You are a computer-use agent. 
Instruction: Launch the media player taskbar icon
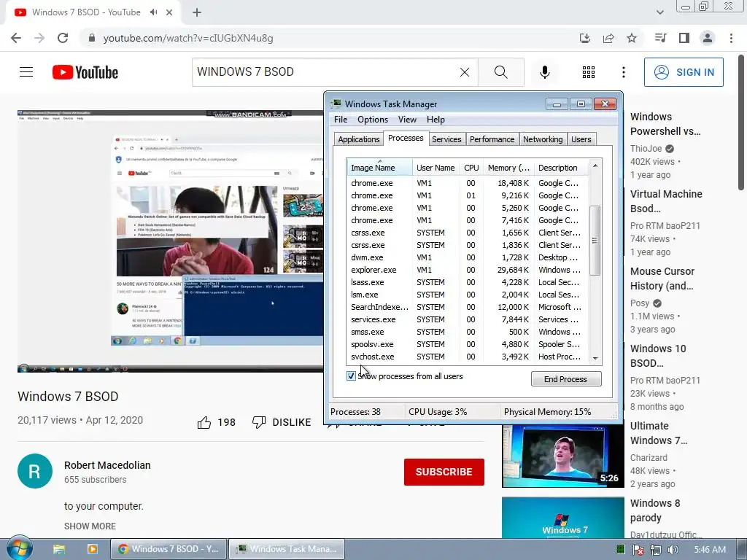93,549
